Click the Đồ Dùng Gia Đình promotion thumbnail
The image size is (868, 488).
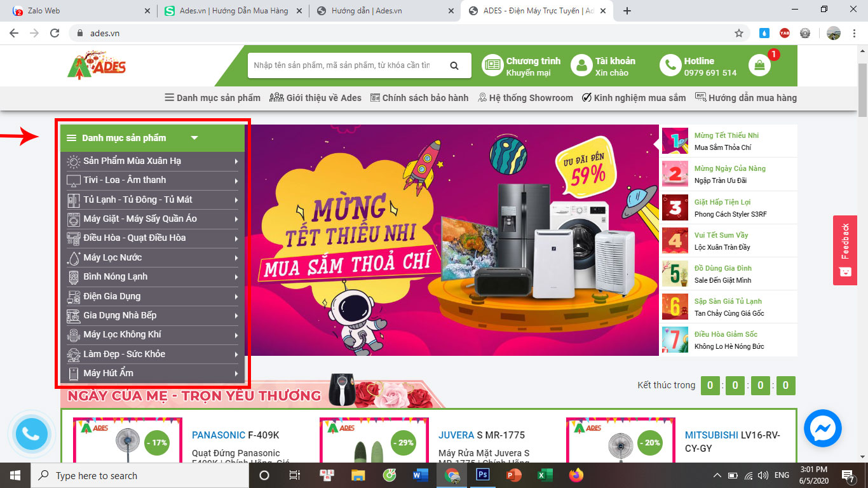coord(675,274)
